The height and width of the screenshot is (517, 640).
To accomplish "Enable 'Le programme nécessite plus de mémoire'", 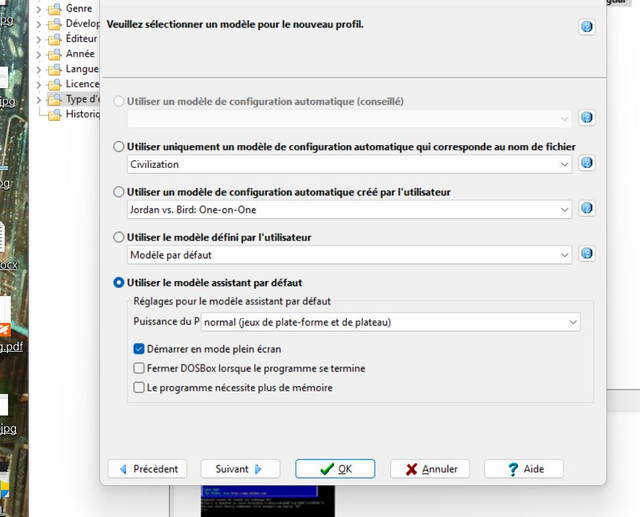I will click(139, 387).
